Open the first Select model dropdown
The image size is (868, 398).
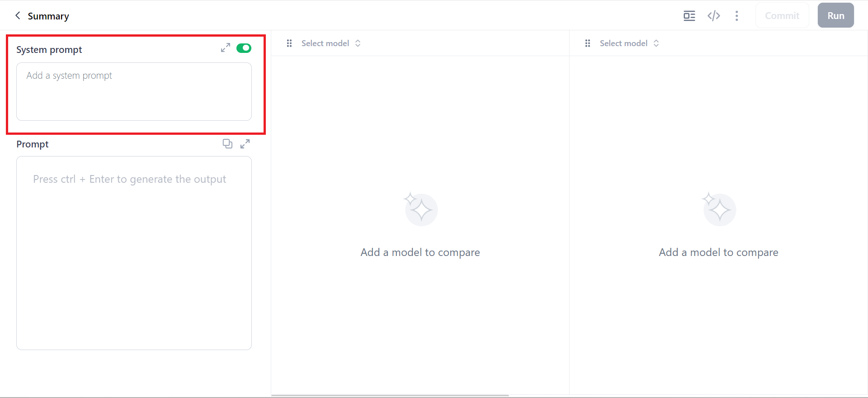click(331, 43)
